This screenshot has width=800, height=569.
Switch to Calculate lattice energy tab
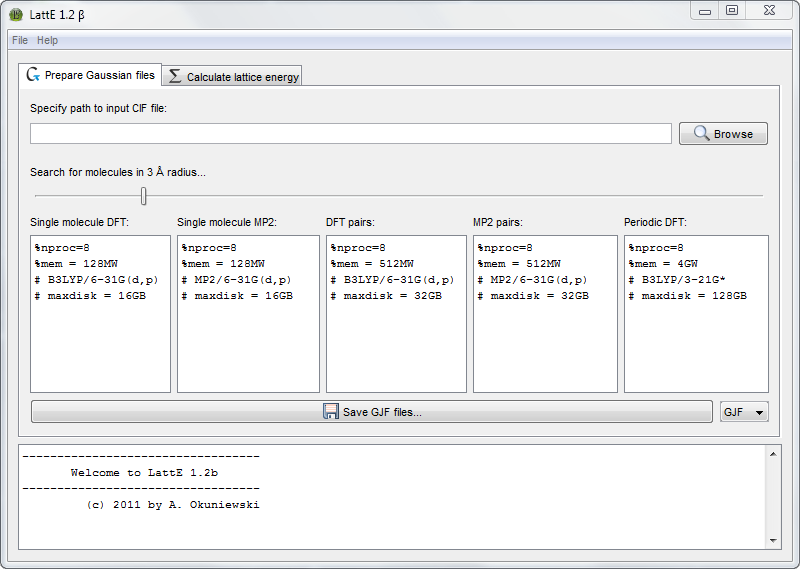click(x=233, y=76)
